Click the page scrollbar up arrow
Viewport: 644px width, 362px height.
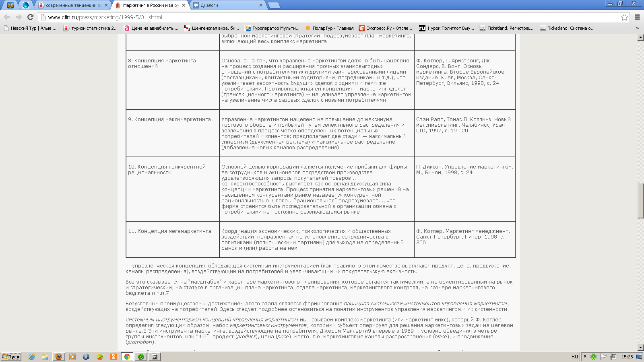(x=641, y=37)
